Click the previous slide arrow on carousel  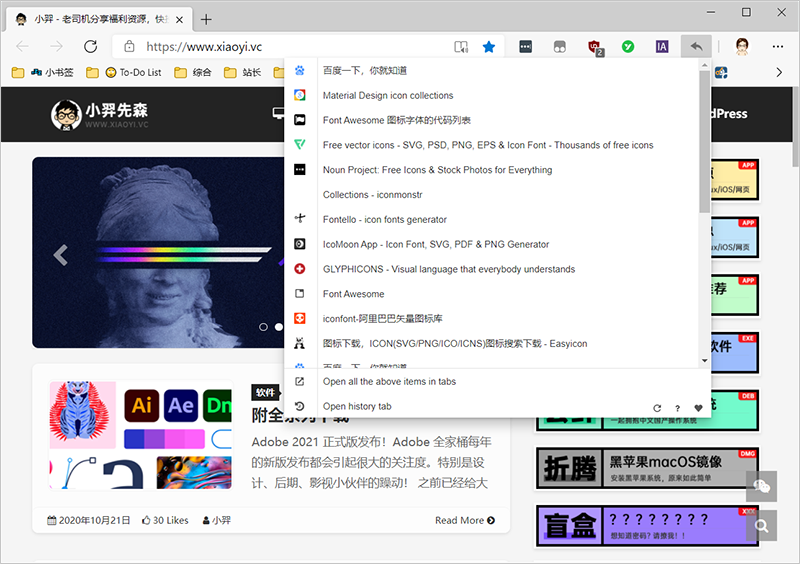[x=60, y=255]
